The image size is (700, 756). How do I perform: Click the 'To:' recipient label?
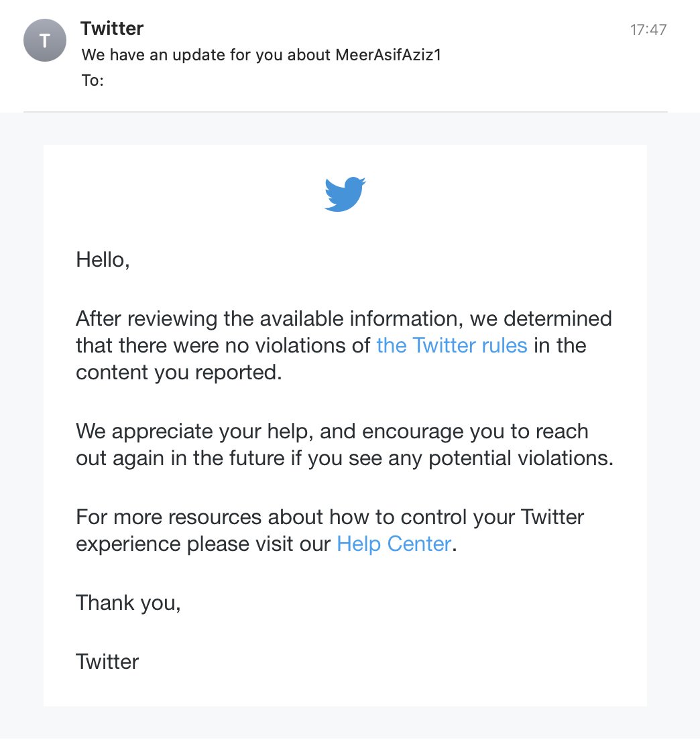(93, 80)
